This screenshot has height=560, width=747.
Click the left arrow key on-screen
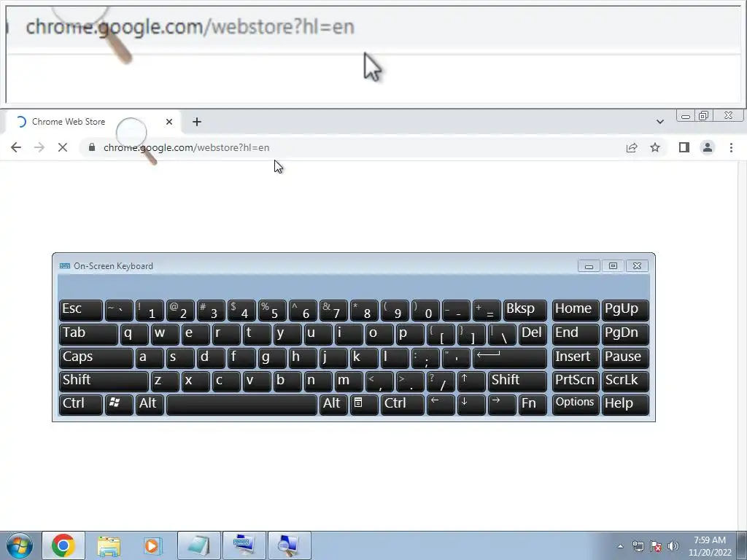(x=441, y=405)
